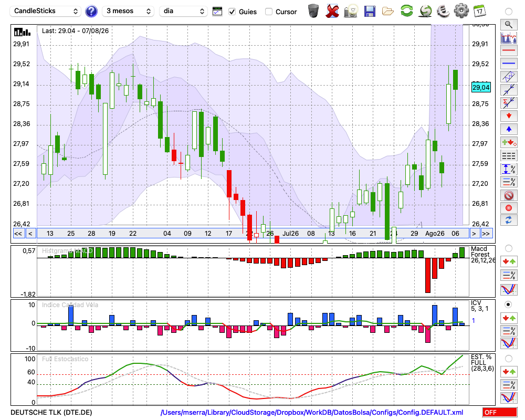Click the blue help question mark icon

(91, 12)
